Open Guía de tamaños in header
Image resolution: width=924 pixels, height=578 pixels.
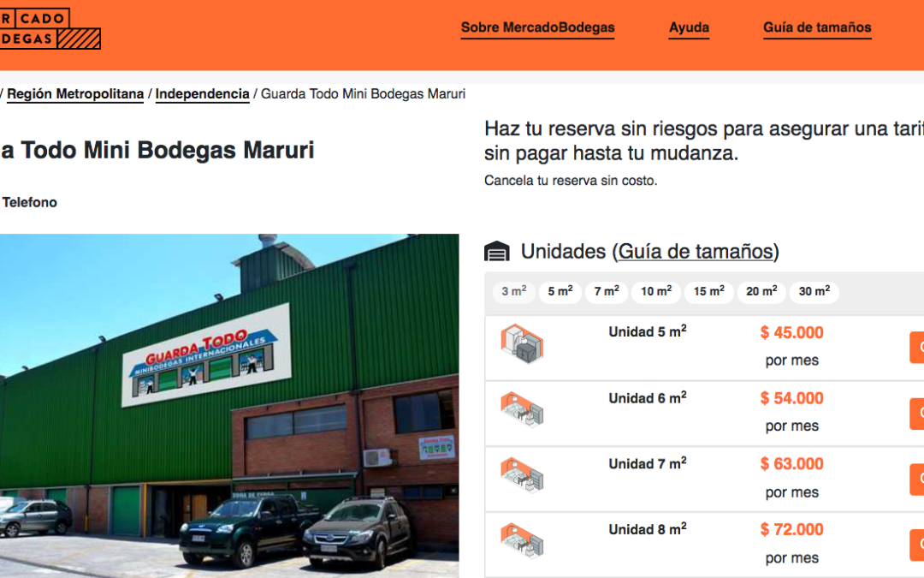[817, 27]
